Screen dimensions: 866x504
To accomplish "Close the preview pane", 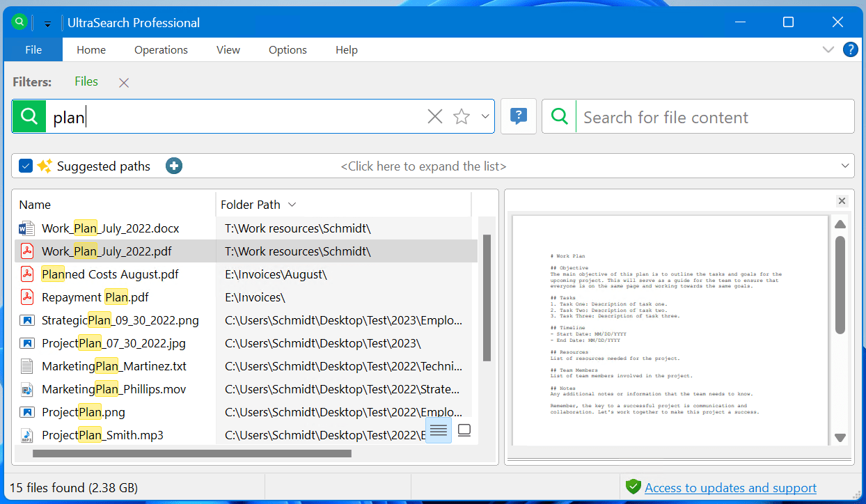I will tap(842, 201).
